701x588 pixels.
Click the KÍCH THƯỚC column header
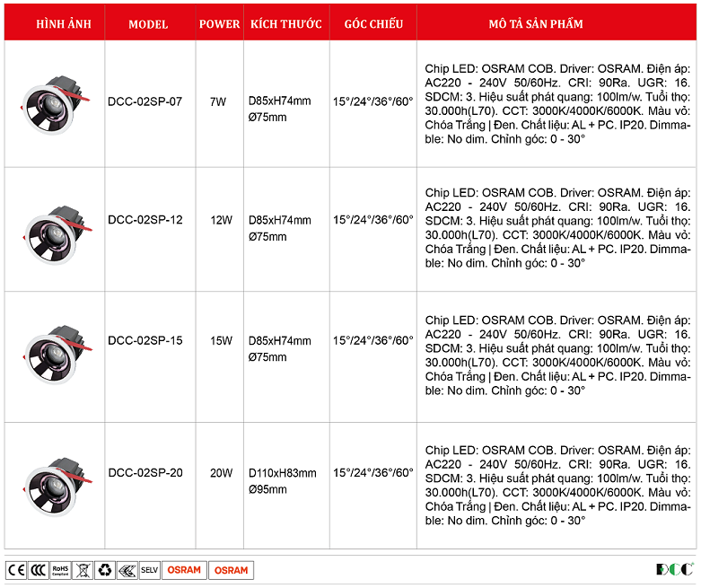tap(285, 24)
